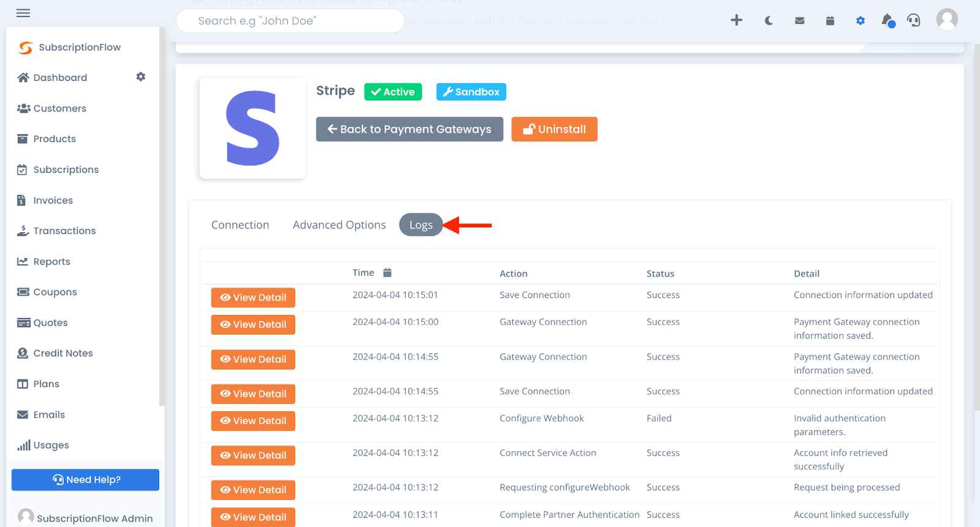The image size is (980, 527).
Task: Open the user profile avatar
Action: pos(947,20)
